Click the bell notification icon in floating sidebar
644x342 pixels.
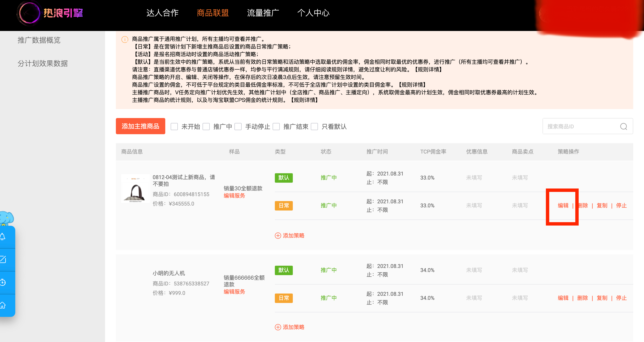[x=3, y=237]
